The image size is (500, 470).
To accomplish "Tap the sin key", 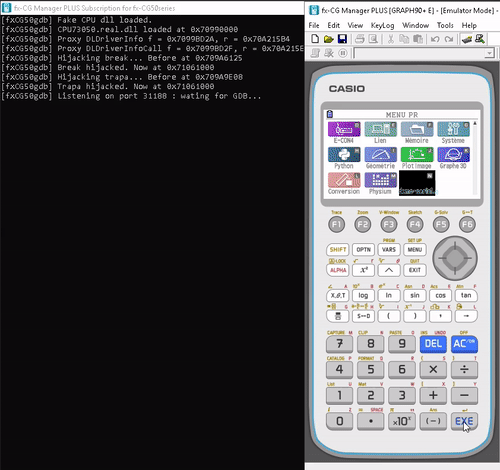I will tap(415, 295).
